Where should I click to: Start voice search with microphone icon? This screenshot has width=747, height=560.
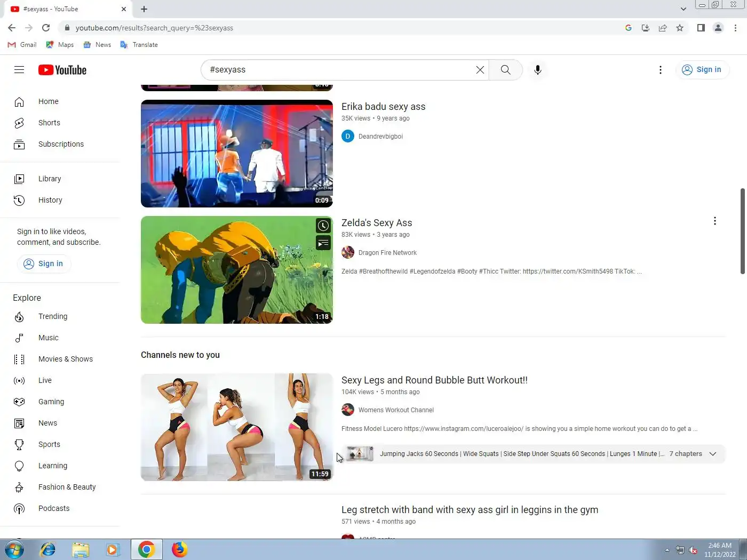tap(538, 70)
